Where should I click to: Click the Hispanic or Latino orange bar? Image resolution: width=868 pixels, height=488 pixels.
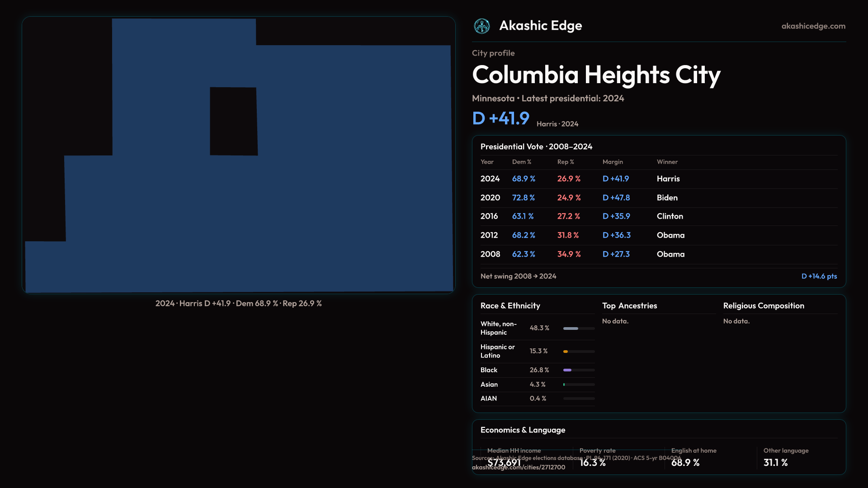(x=566, y=352)
